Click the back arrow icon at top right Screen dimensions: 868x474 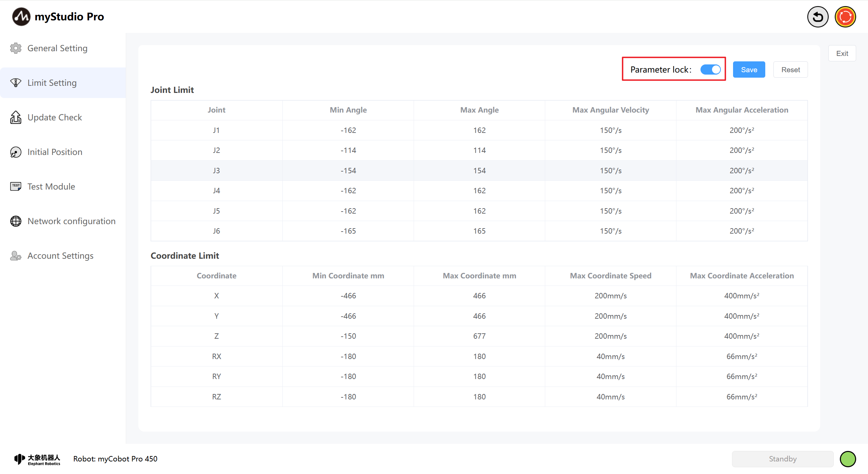tap(817, 17)
